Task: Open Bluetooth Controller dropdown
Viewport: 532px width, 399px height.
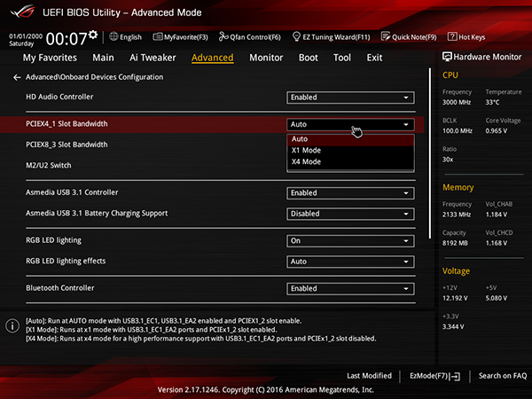Action: coord(350,289)
